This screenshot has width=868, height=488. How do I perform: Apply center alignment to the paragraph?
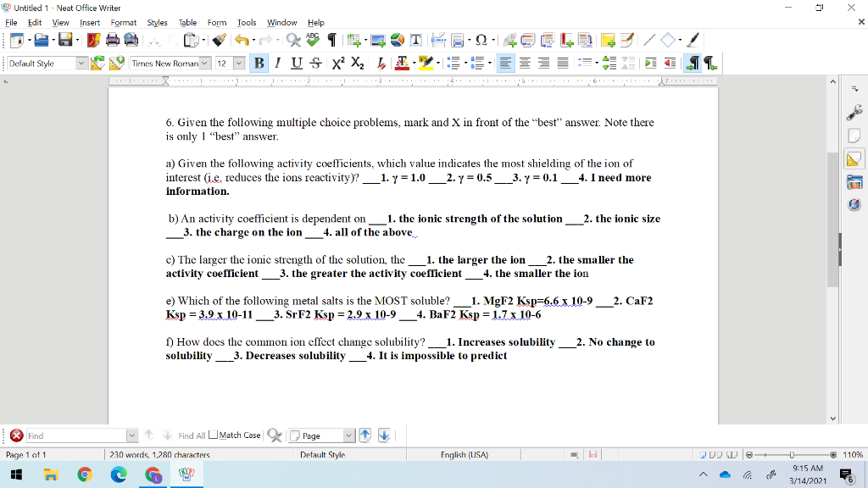pos(525,63)
